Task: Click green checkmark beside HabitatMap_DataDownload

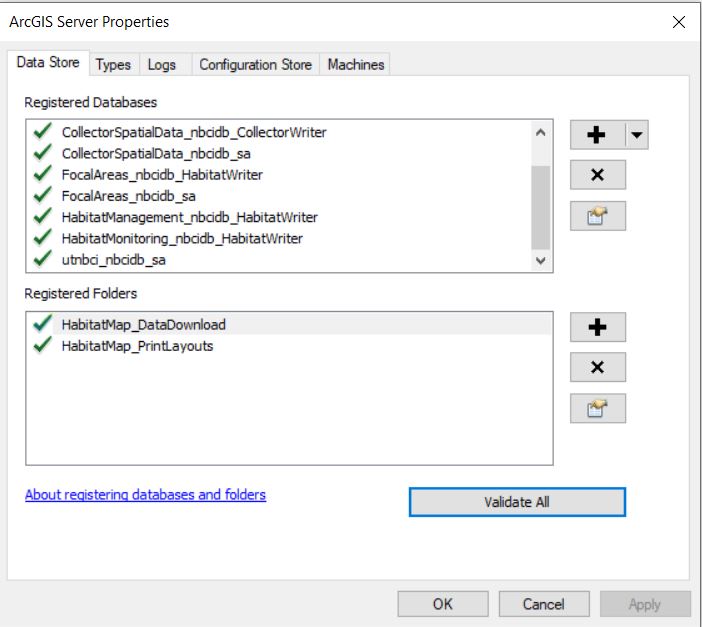Action: pos(43,323)
